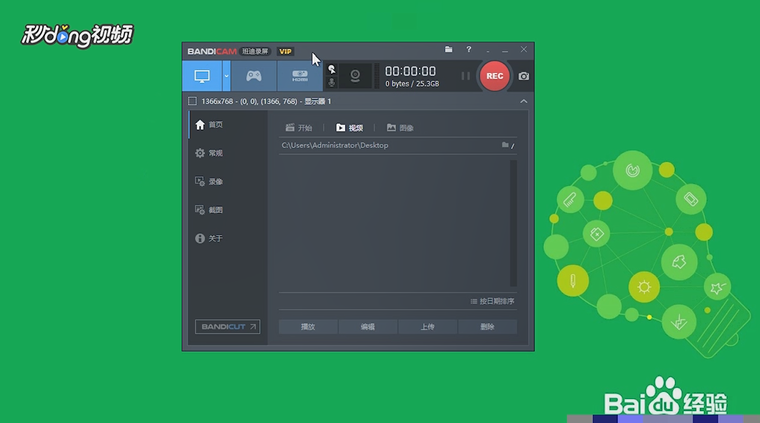
Task: Click the file list vertical scrollbar
Action: 513,223
